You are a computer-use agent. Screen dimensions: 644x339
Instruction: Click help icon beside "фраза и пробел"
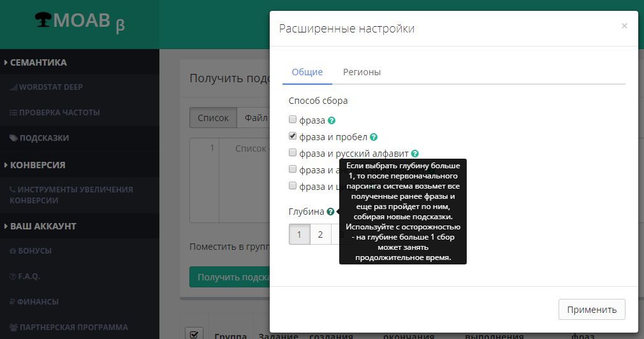pos(374,137)
